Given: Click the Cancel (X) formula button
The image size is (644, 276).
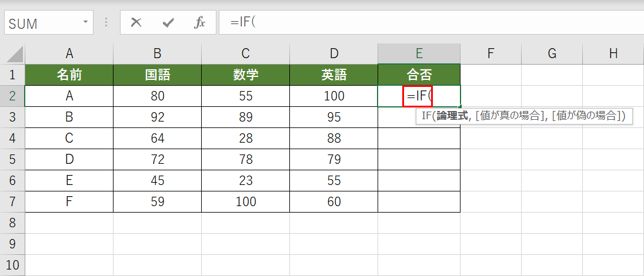Looking at the screenshot, I should 136,23.
